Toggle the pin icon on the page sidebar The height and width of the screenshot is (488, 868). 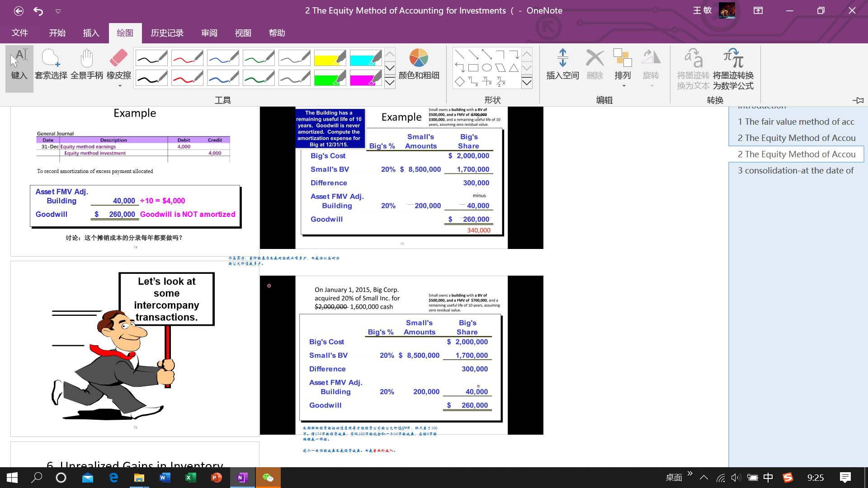click(859, 100)
